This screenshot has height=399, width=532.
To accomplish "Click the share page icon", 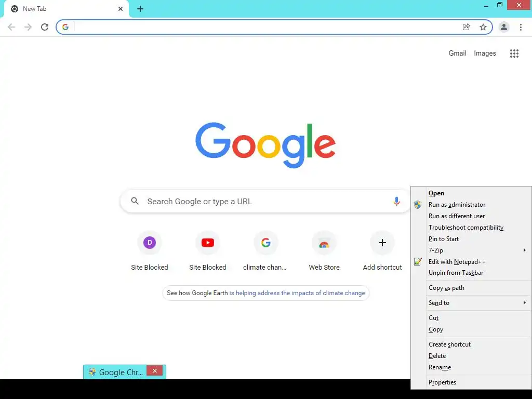I will click(x=467, y=27).
